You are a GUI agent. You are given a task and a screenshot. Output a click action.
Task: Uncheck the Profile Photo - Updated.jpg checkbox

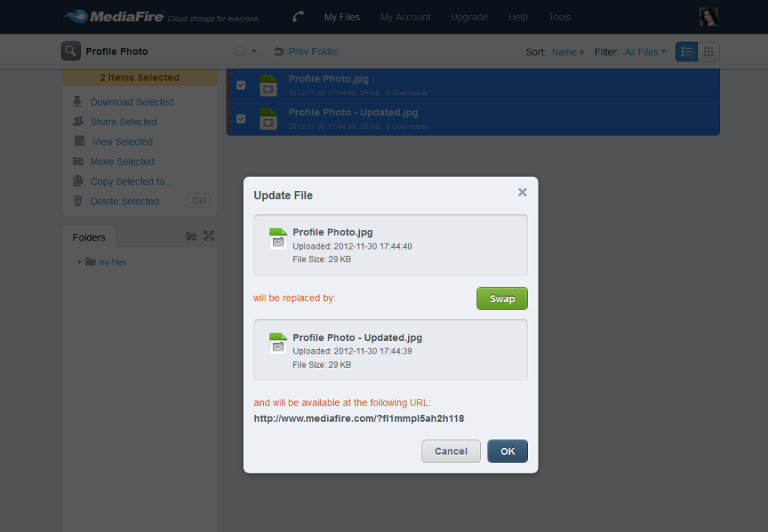click(x=241, y=118)
